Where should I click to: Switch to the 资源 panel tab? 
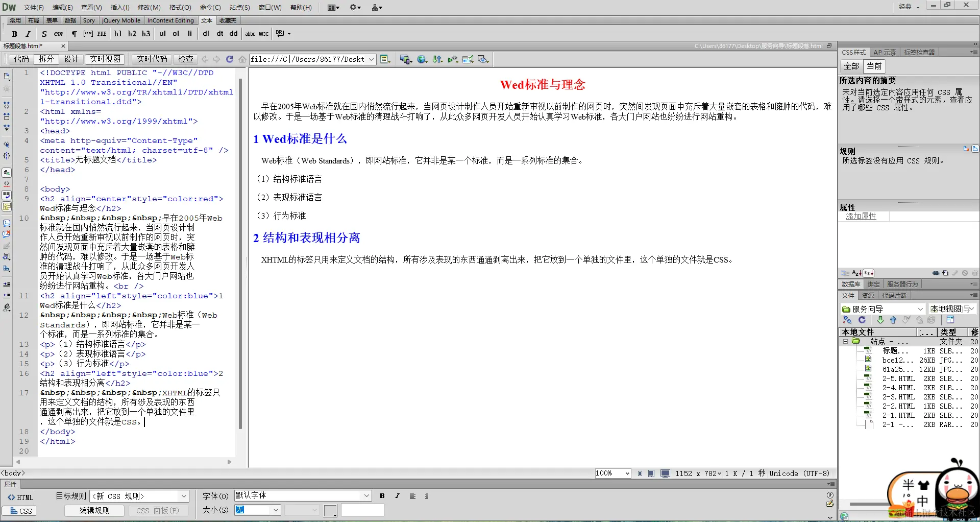867,295
